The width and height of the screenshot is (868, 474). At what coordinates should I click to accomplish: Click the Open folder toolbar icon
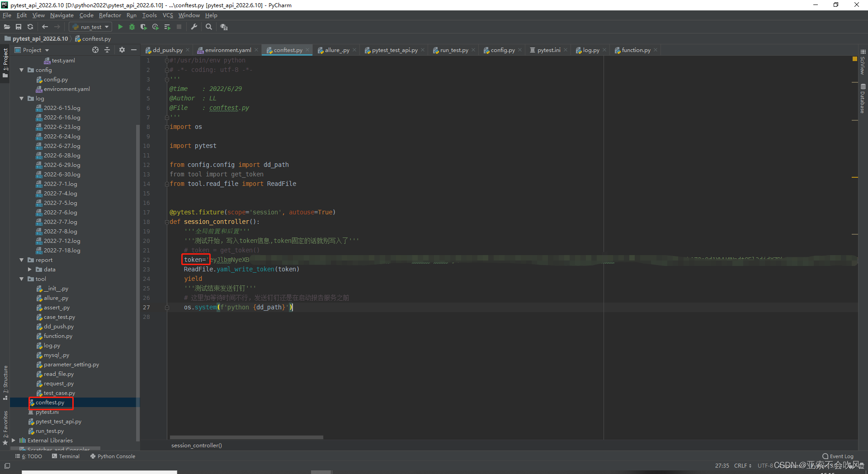(x=7, y=27)
